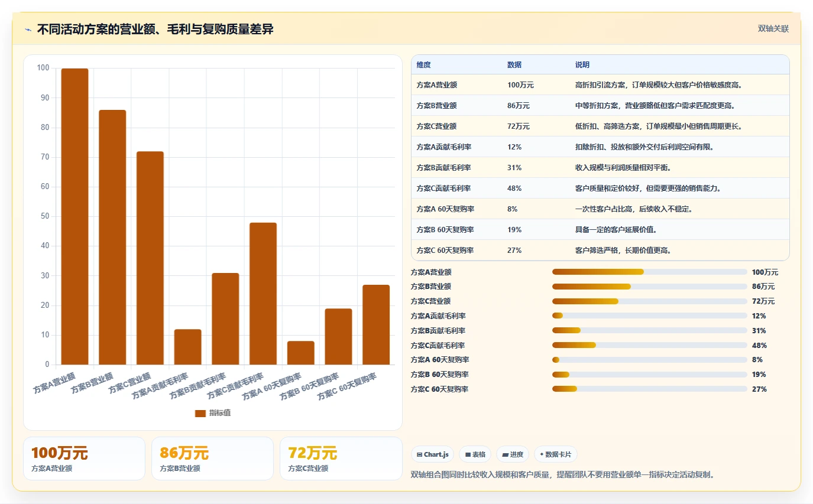This screenshot has width=813, height=504.
Task: Click table cell 方案B贡献毛利率
Action: click(443, 168)
